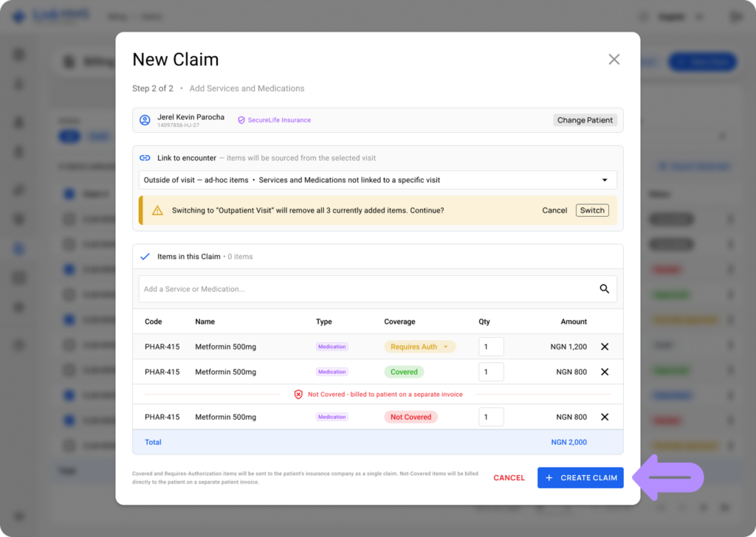The height and width of the screenshot is (537, 756).
Task: Click the SecureLife Insurance shield icon
Action: pyautogui.click(x=241, y=120)
